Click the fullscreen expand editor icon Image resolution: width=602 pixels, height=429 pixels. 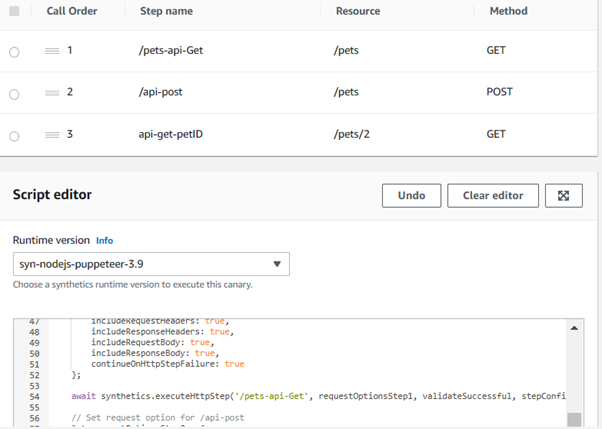click(563, 195)
